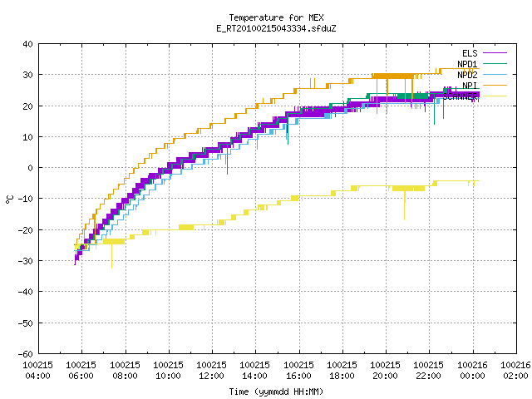Screen dimensions: 532x399
Task: Click the yellow SCANNER legend line sample
Action: tap(495, 96)
